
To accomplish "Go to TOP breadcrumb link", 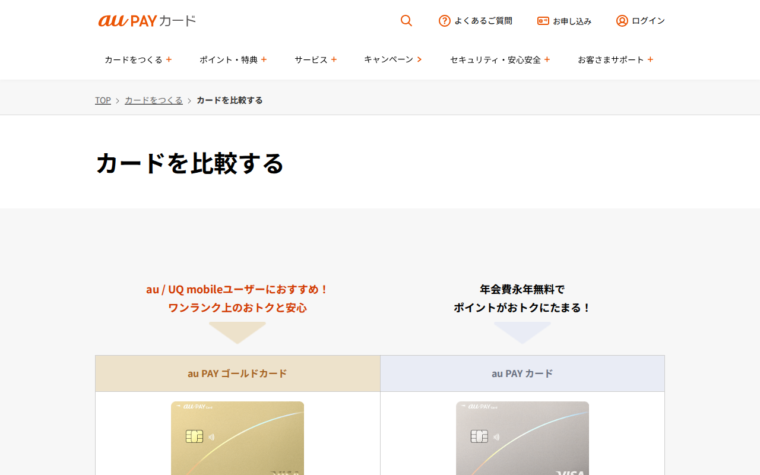I will (x=103, y=100).
